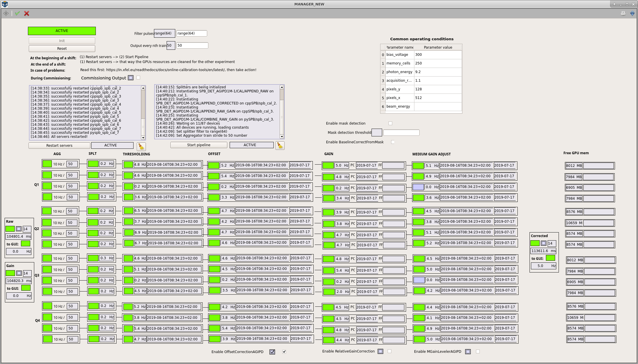
Task: Click the Raw 'to GUI' green indicator
Action: (x=26, y=244)
